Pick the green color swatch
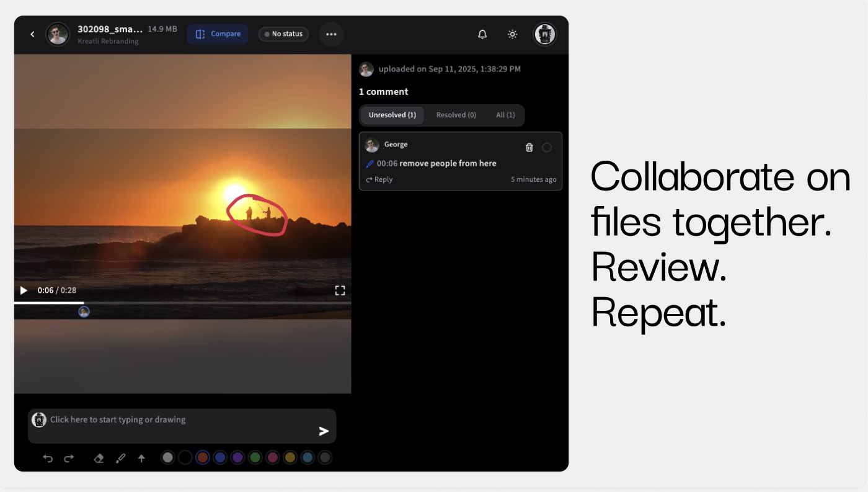This screenshot has height=492, width=868. coord(254,458)
